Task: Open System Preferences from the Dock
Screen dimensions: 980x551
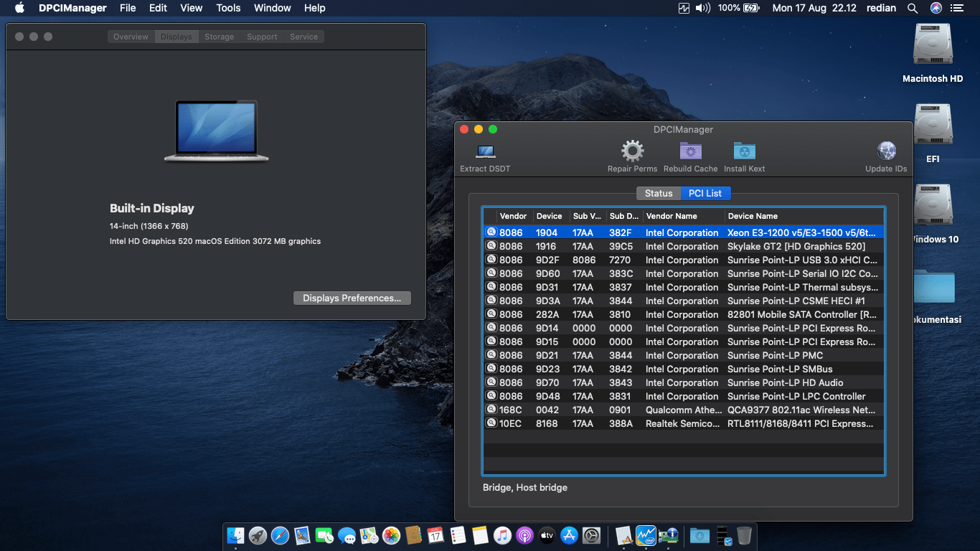Action: pos(591,535)
